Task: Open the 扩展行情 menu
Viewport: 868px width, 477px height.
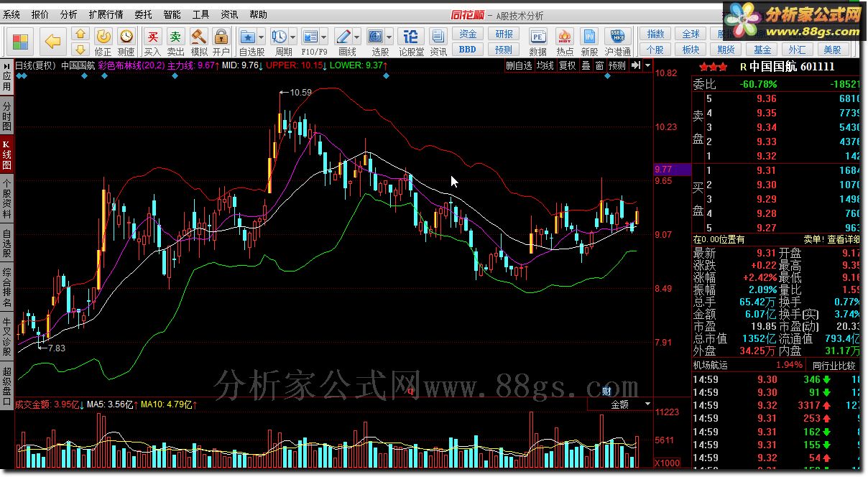Action: (106, 14)
